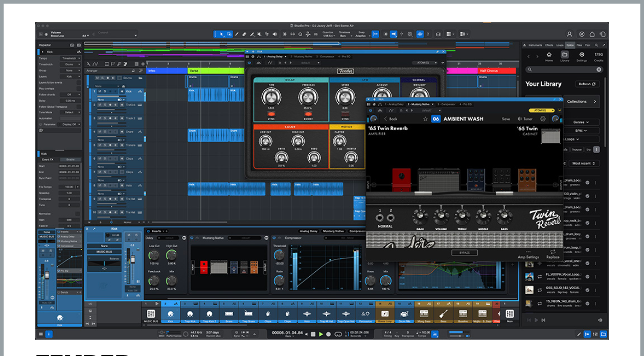The image size is (644, 356).
Task: Favorite the Ambient Wash preset with star
Action: [425, 119]
